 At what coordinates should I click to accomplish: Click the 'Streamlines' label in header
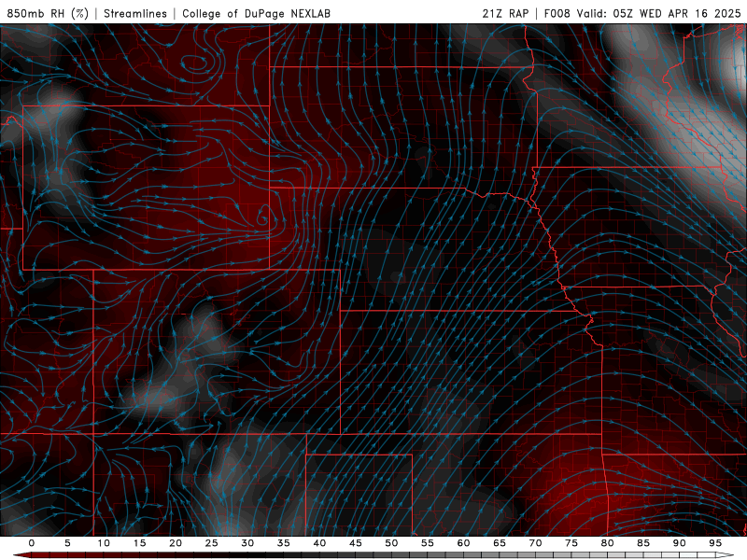point(135,13)
